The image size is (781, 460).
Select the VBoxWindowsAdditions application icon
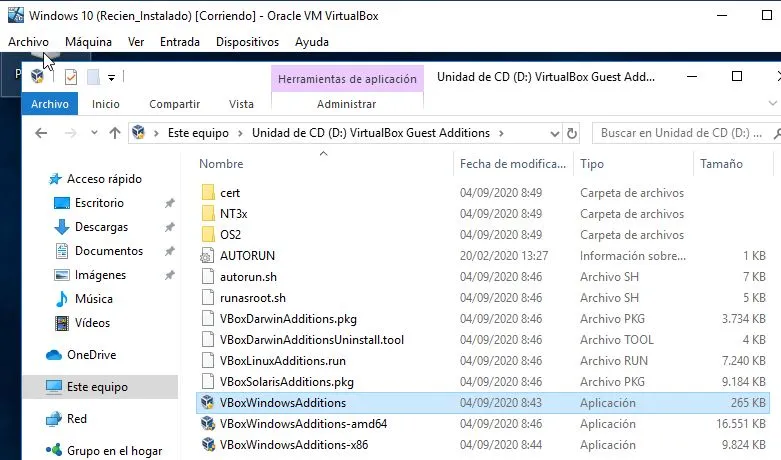click(207, 402)
